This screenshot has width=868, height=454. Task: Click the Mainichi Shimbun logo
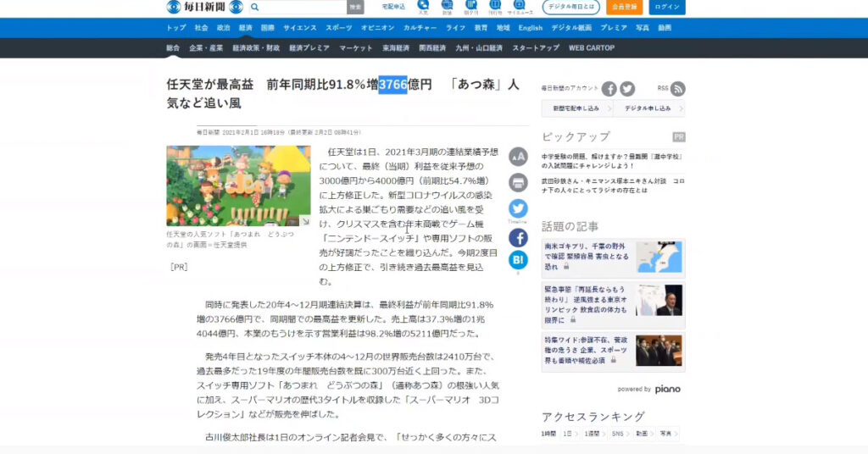(x=205, y=7)
